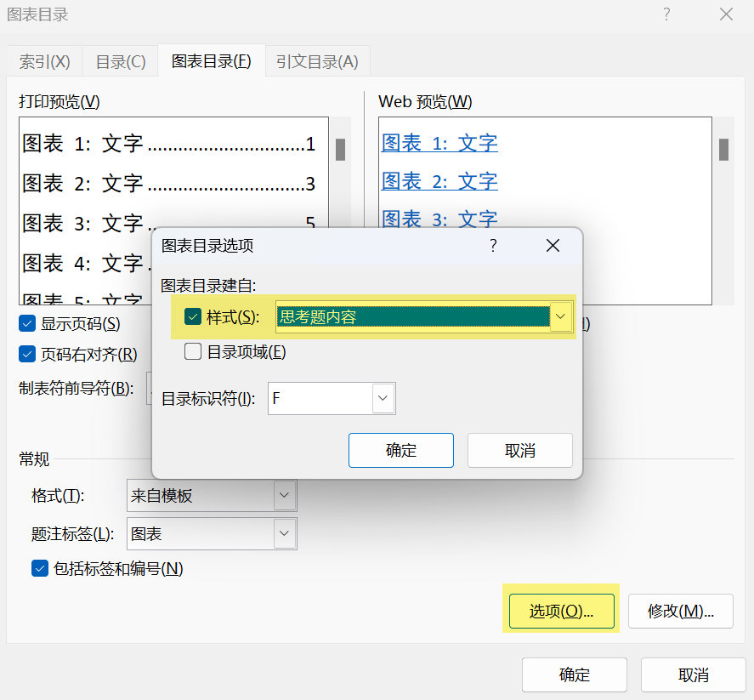Image resolution: width=754 pixels, height=700 pixels.
Task: Open the 样式 dropdown arrow
Action: coord(560,316)
